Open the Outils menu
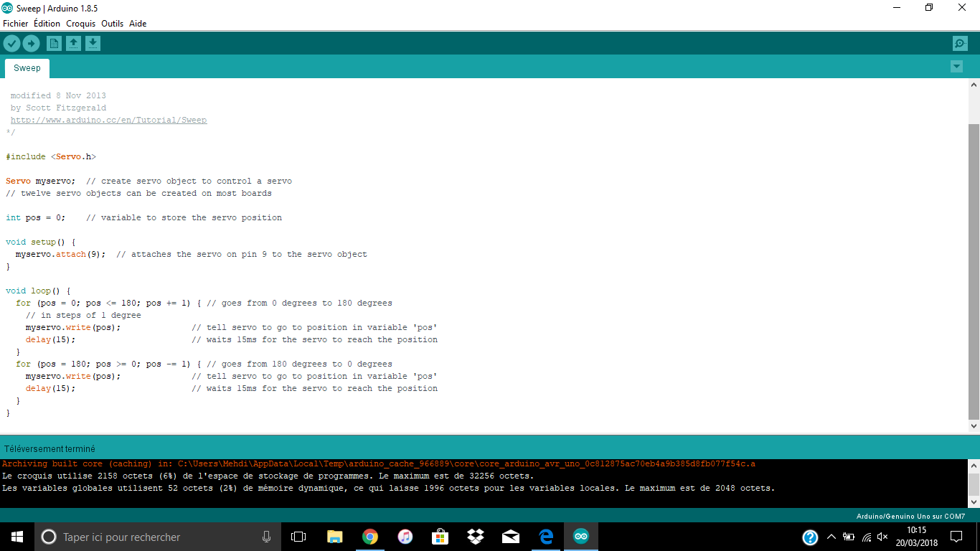980x551 pixels. click(x=112, y=24)
